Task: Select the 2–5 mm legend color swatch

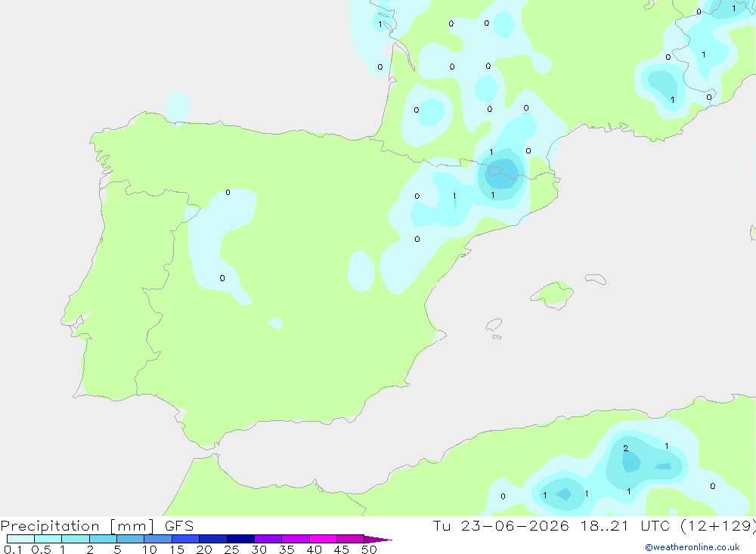Action: click(103, 539)
